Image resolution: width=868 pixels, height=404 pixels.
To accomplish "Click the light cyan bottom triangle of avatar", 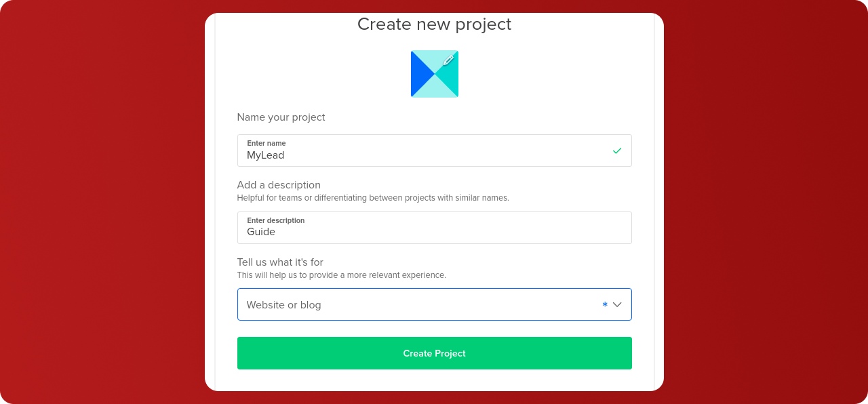I will tap(435, 89).
